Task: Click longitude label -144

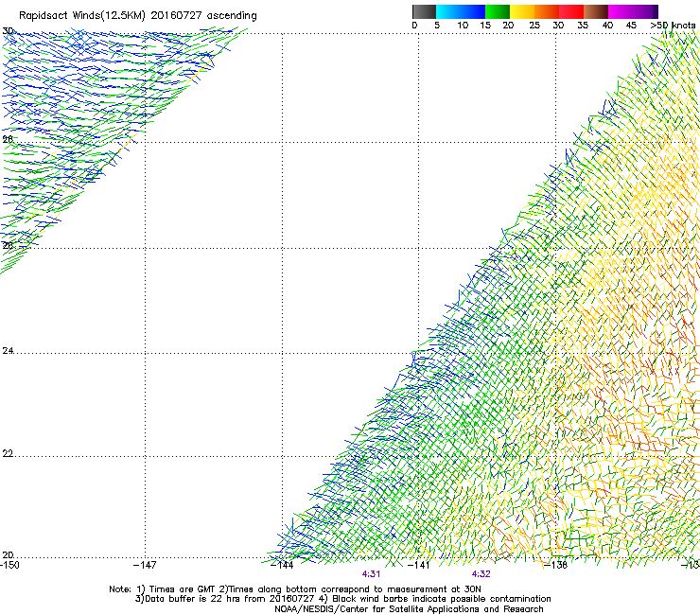Action: pos(282,565)
